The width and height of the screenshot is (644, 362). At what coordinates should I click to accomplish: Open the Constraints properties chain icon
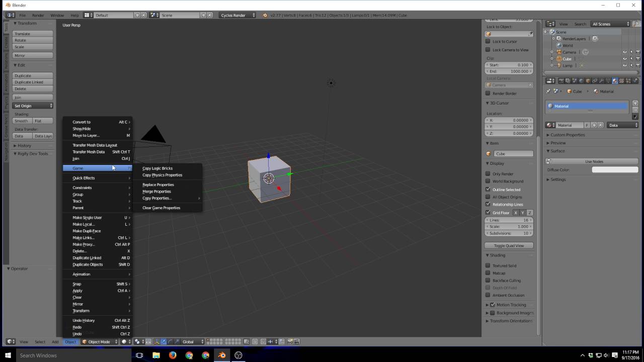coord(595,81)
